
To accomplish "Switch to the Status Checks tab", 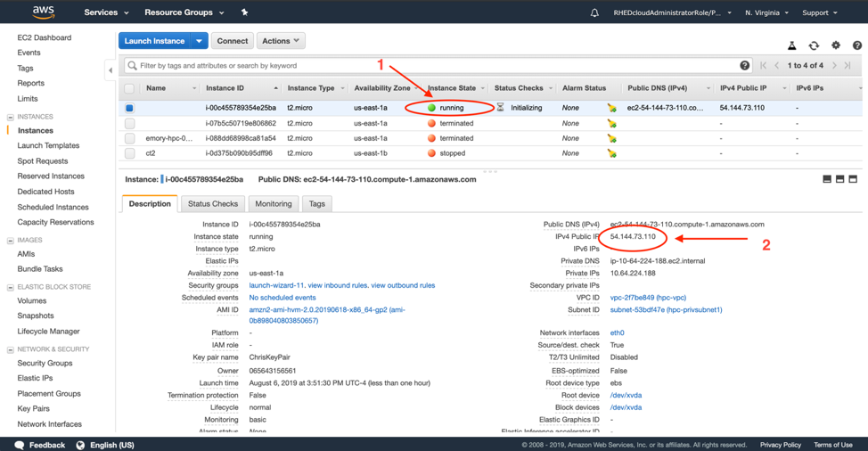I will (x=213, y=204).
